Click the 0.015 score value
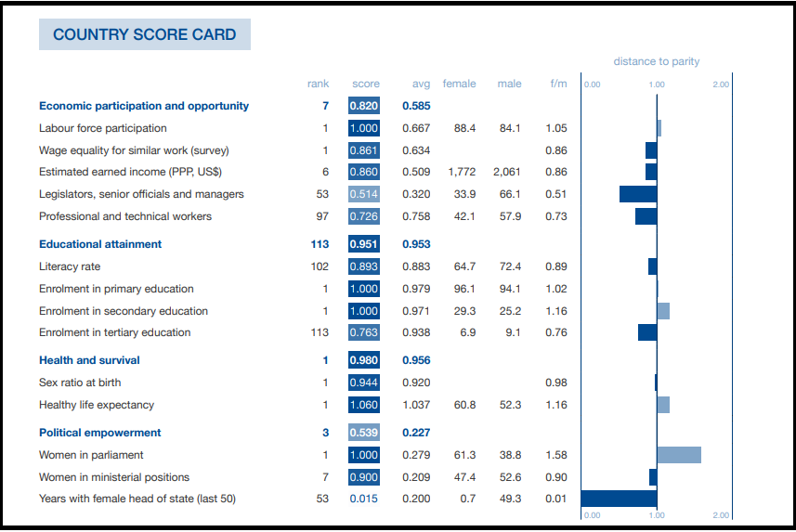 pyautogui.click(x=363, y=499)
